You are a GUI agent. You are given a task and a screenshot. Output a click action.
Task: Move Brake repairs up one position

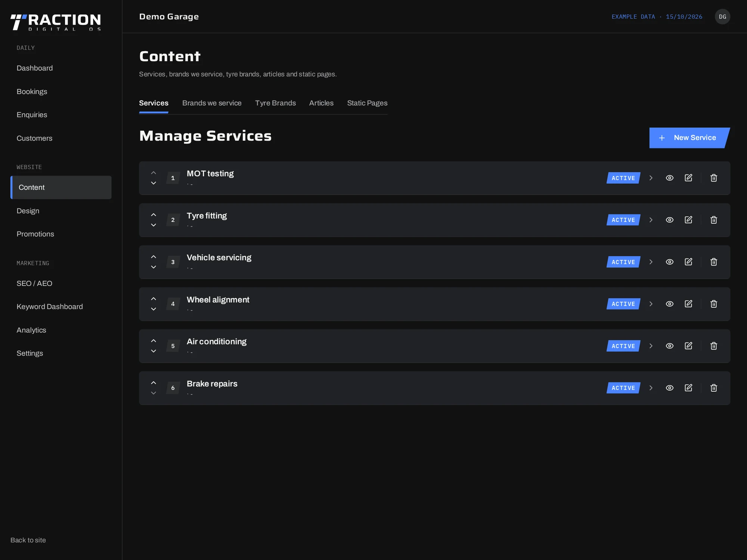(x=154, y=383)
